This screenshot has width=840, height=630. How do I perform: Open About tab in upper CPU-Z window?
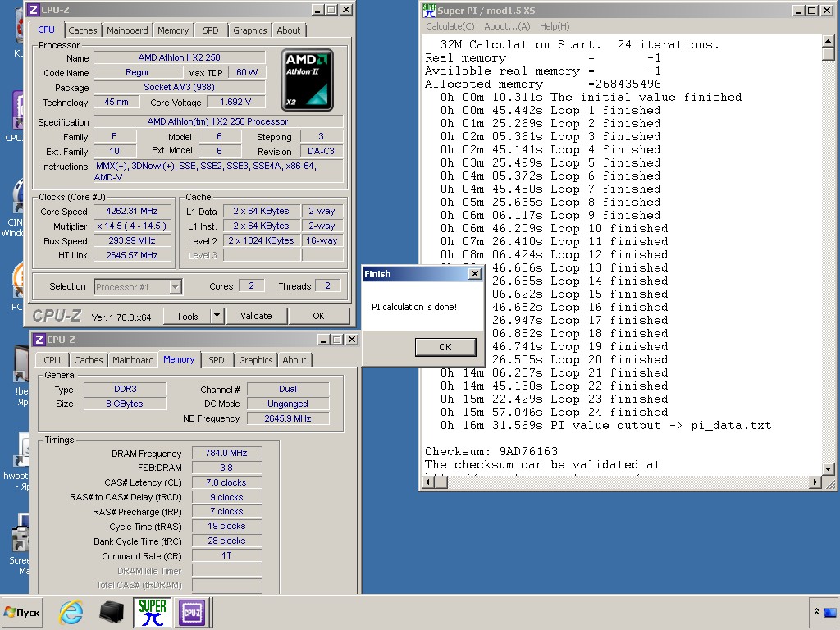coord(288,30)
